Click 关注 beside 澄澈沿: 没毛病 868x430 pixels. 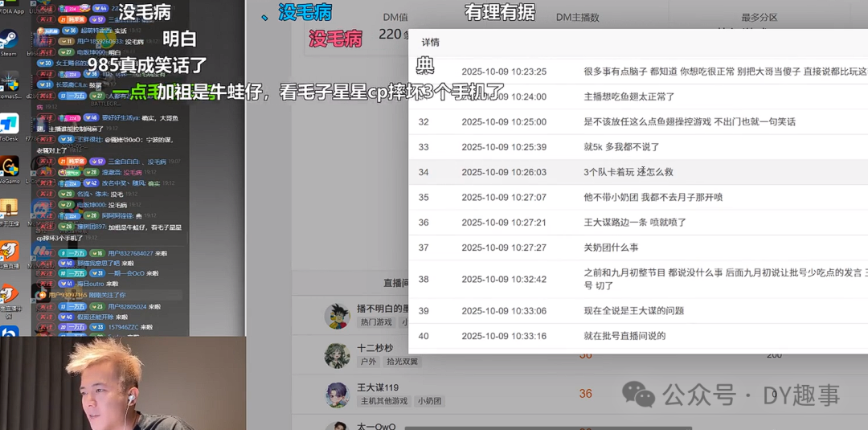click(x=47, y=173)
